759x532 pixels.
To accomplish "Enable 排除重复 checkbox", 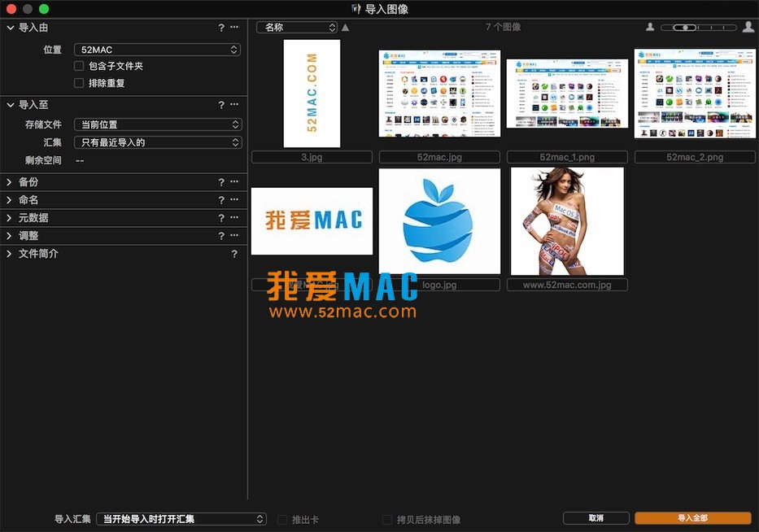I will pyautogui.click(x=79, y=83).
